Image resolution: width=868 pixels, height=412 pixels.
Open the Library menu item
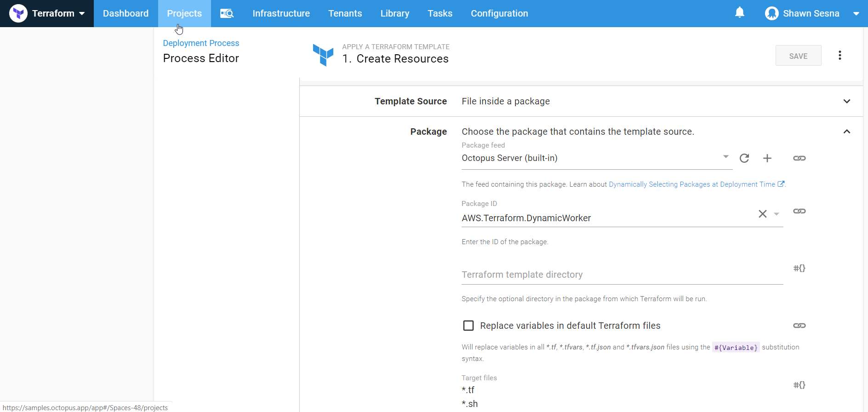coord(394,13)
